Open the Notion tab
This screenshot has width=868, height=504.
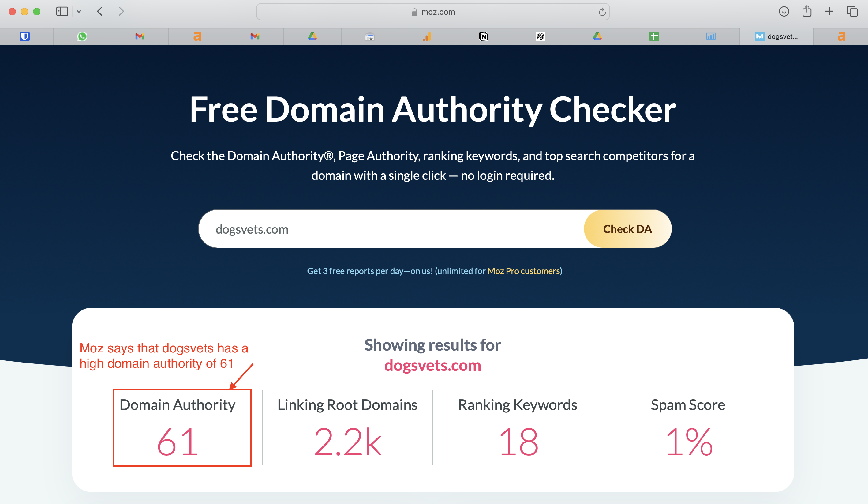tap(483, 36)
